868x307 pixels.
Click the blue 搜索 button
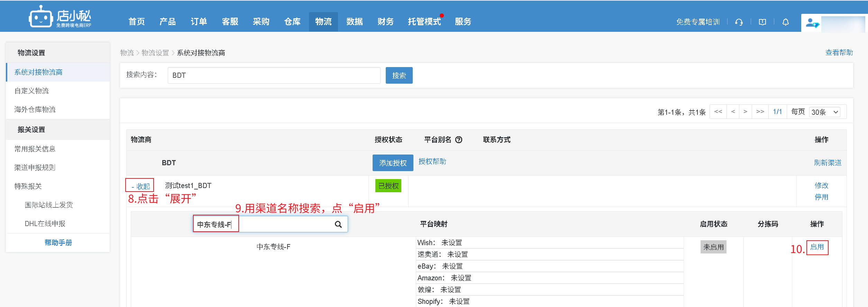tap(399, 75)
